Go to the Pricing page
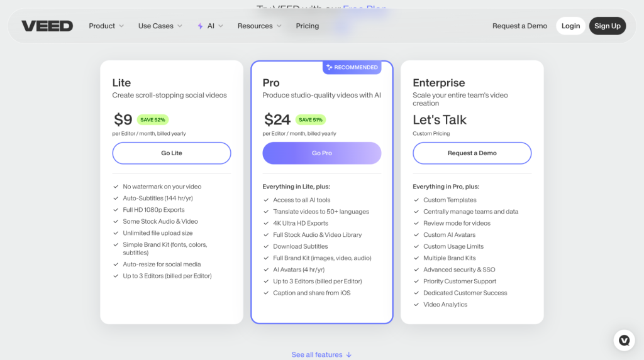644x360 pixels. click(x=307, y=26)
